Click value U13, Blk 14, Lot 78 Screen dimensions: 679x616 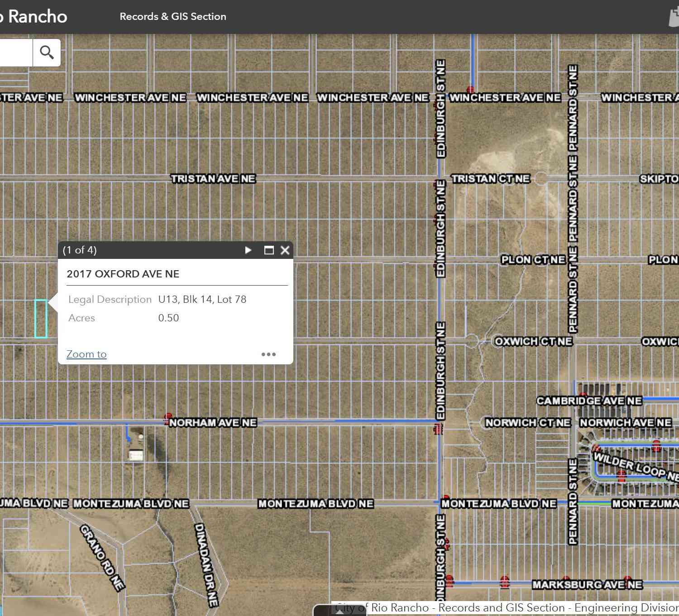click(x=202, y=299)
